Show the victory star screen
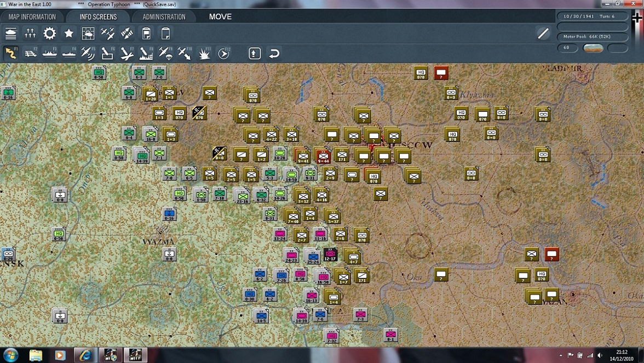This screenshot has height=363, width=644. click(x=68, y=33)
